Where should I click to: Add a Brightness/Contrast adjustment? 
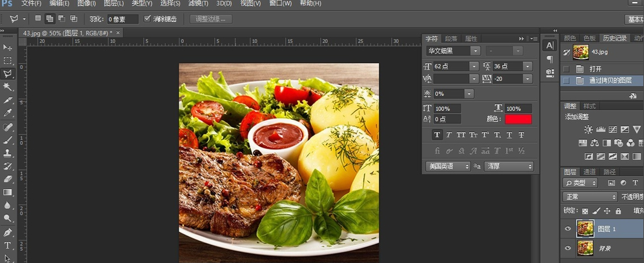[589, 130]
